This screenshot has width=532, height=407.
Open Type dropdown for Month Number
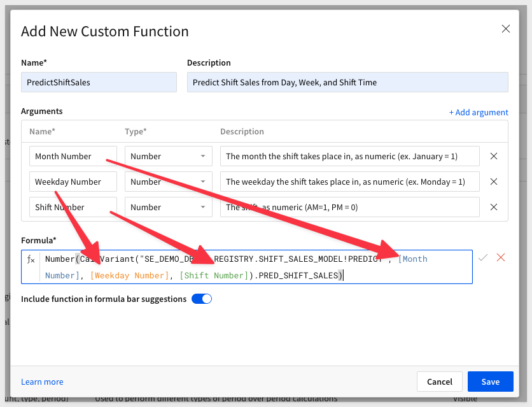point(169,156)
